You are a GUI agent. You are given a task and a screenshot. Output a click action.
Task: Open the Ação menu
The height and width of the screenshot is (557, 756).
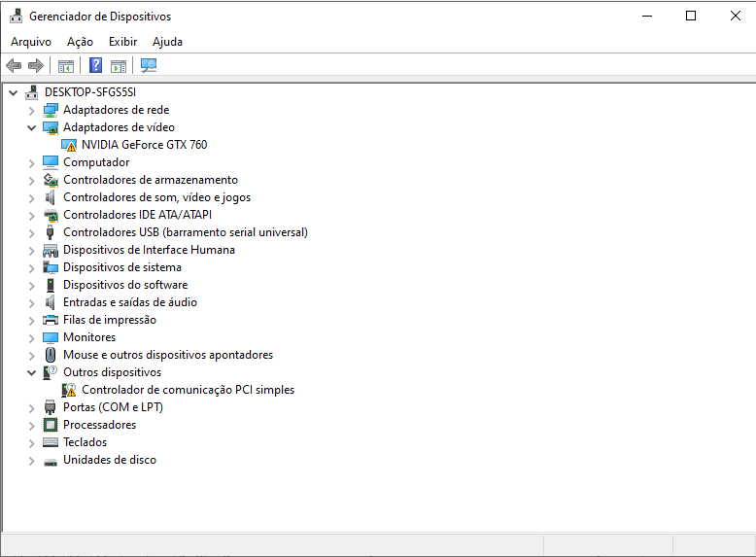point(80,42)
